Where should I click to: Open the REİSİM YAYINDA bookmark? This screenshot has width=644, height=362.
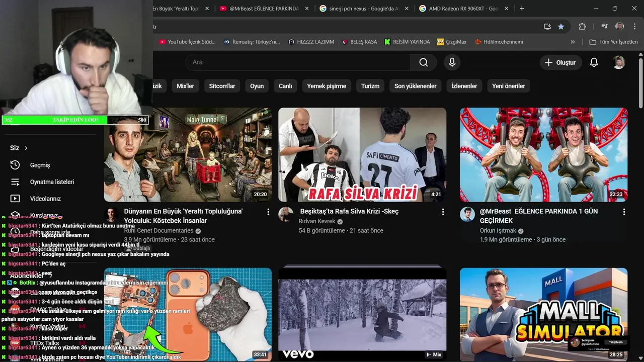click(x=407, y=42)
